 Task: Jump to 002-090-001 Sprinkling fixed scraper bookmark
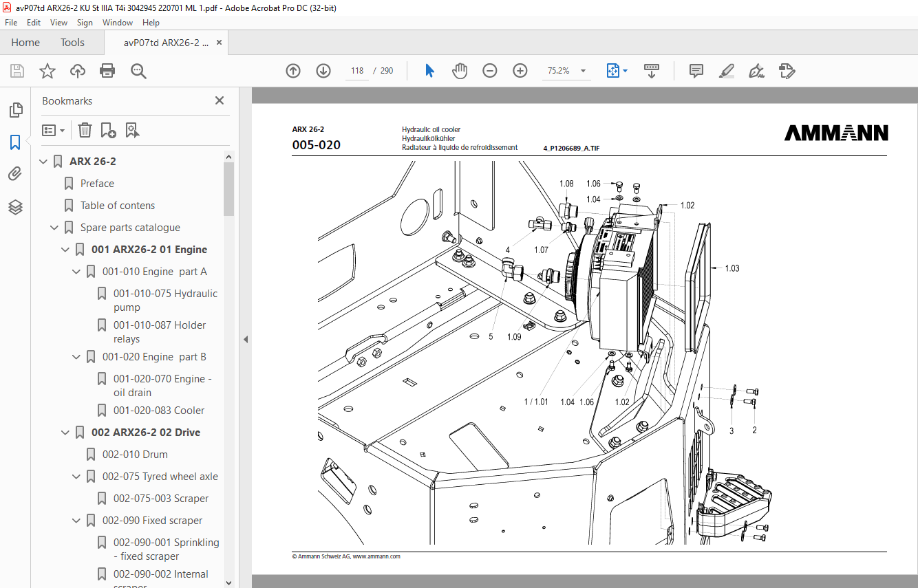(167, 549)
